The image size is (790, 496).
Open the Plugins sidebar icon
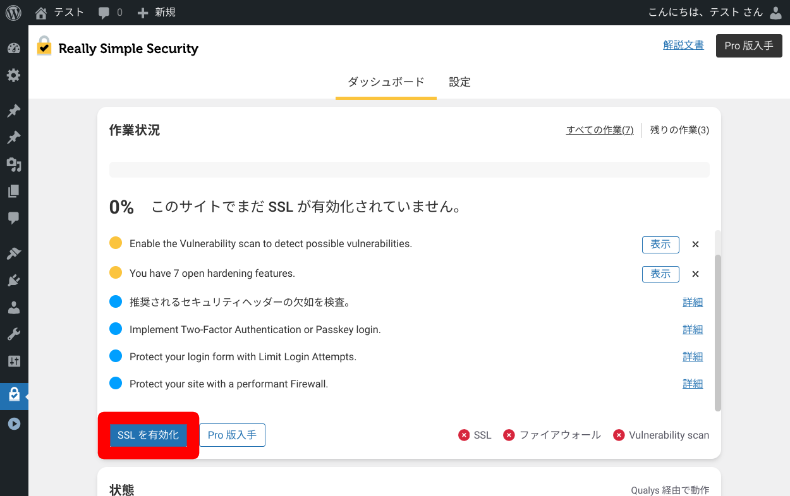[x=14, y=281]
